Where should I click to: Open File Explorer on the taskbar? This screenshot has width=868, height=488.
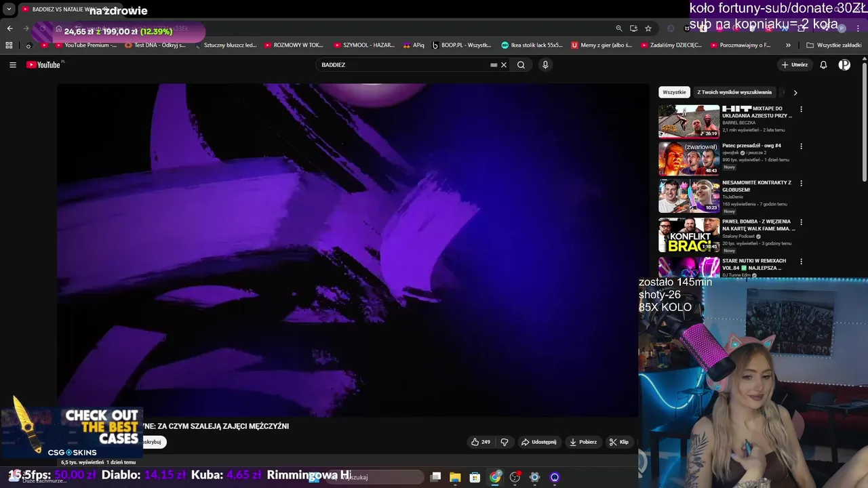coord(455,477)
